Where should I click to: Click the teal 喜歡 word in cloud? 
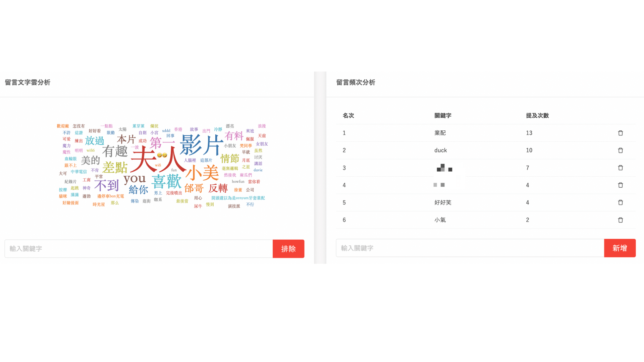click(166, 181)
